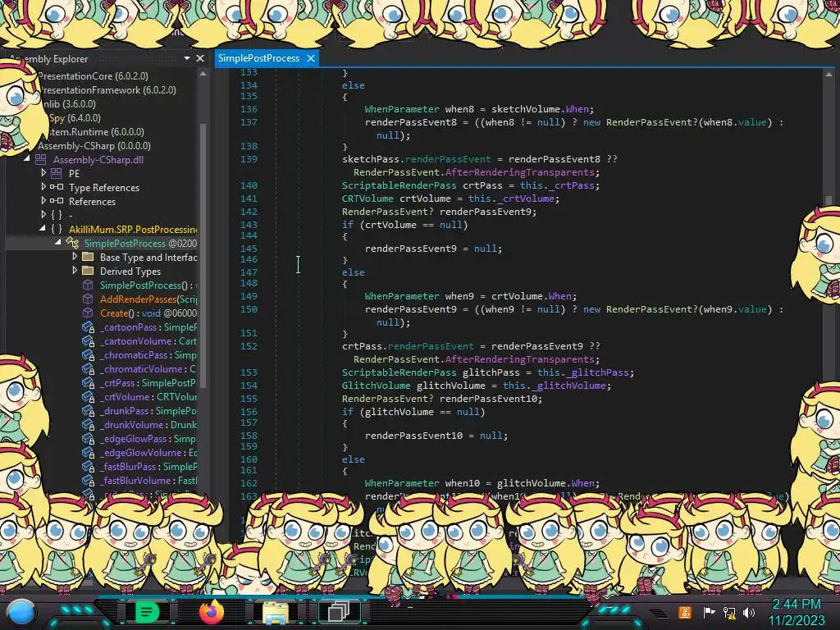Click the Base Type folder icon
840x630 pixels.
[88, 257]
